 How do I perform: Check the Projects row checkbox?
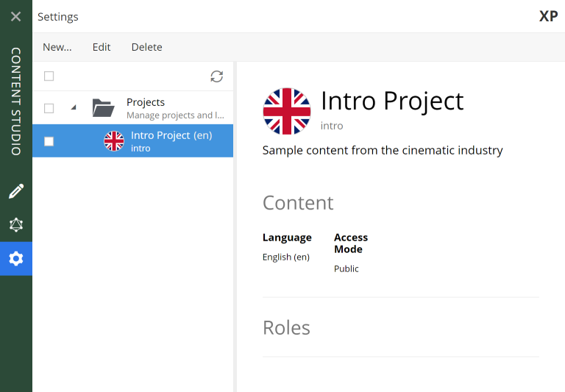click(49, 108)
